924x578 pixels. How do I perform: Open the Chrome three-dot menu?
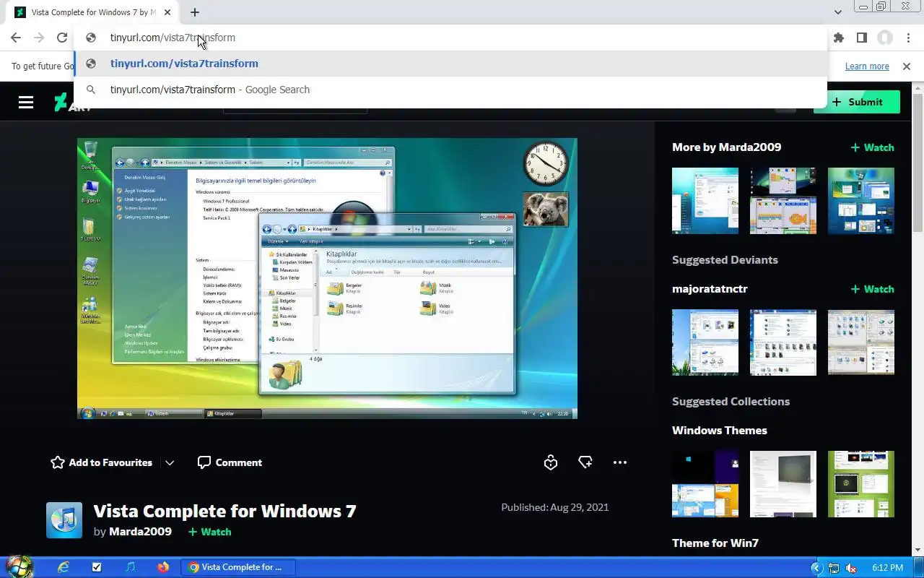click(908, 38)
